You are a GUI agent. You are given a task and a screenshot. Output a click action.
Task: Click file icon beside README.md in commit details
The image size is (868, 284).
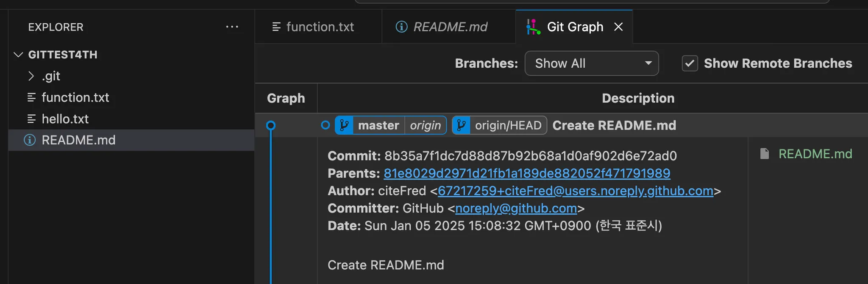coord(765,154)
